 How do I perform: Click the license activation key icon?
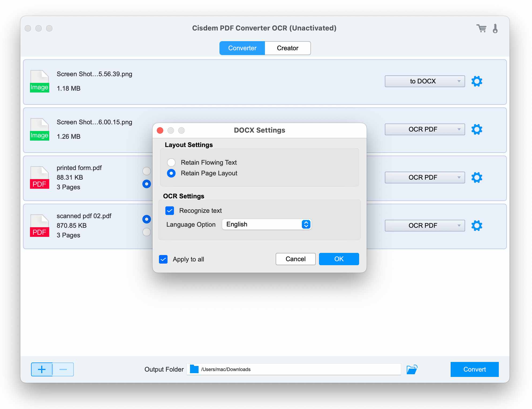496,29
